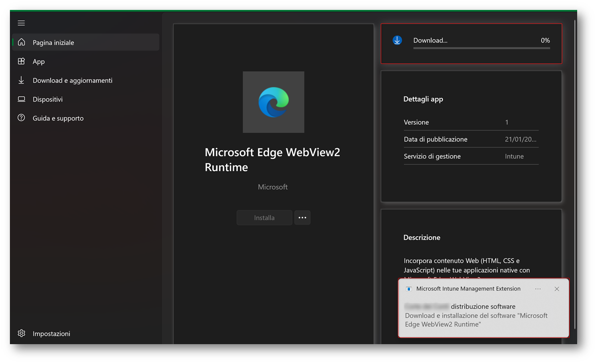
Task: Open the hamburger navigation menu
Action: [x=21, y=23]
